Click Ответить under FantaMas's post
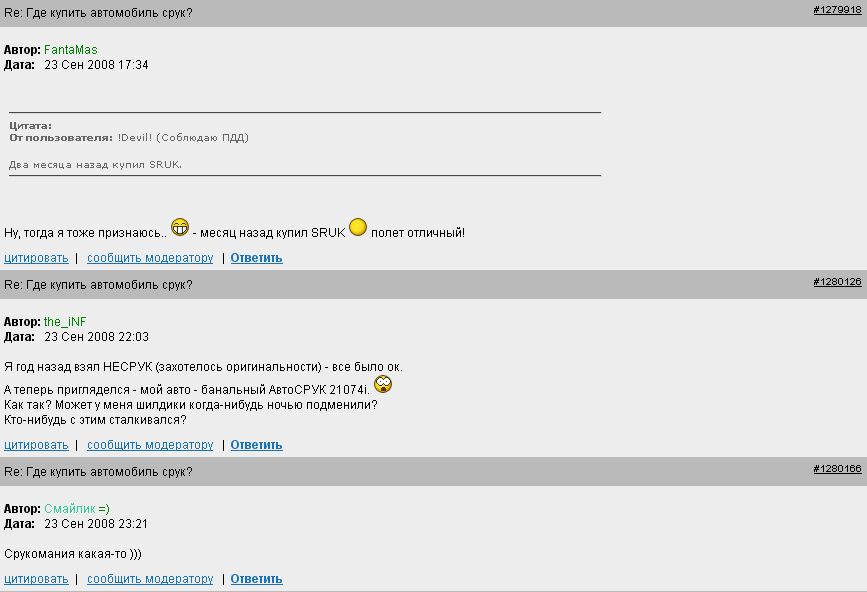The image size is (867, 592). pos(256,258)
